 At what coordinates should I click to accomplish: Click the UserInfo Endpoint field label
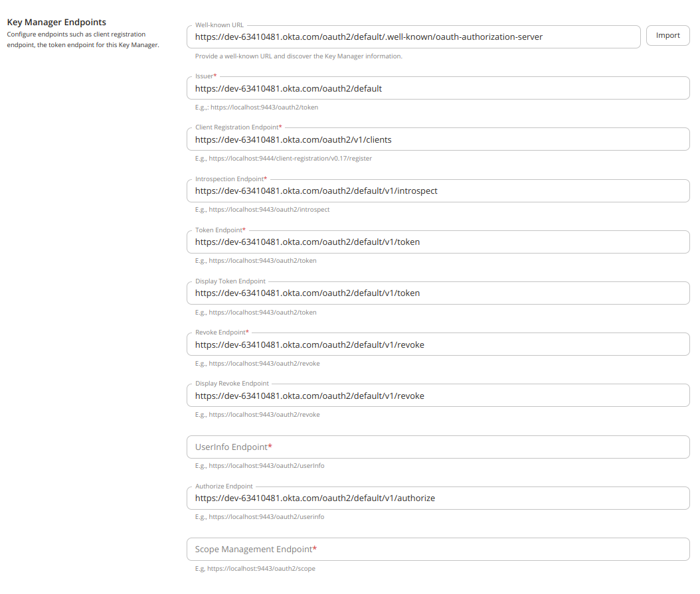coord(233,447)
